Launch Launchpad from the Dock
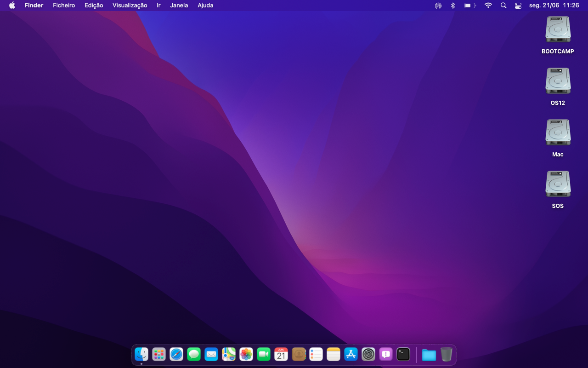Screen dimensions: 588x368 (x=159, y=354)
